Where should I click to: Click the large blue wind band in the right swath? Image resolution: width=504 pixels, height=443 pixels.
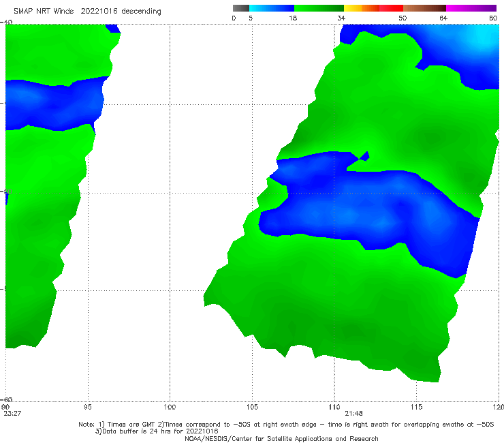370,213
